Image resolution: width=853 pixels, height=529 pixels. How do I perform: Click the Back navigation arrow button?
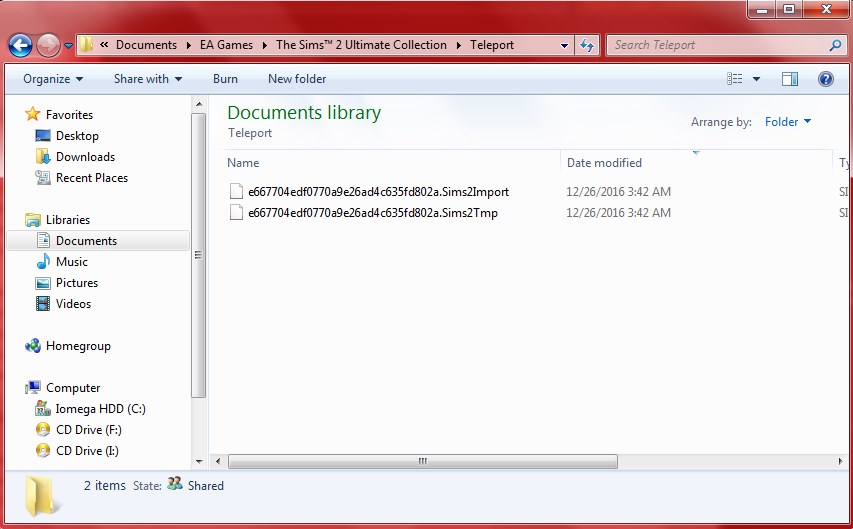(x=21, y=45)
